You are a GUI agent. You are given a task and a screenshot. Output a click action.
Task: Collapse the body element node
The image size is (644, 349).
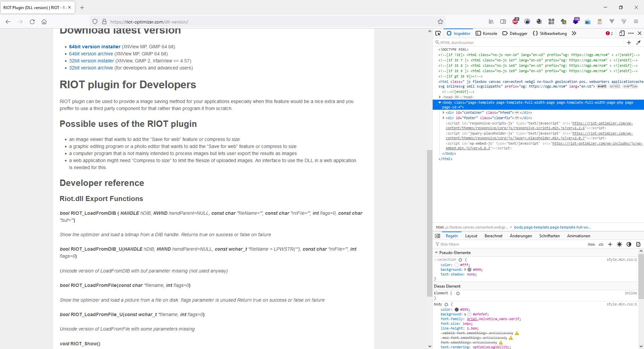coord(440,102)
